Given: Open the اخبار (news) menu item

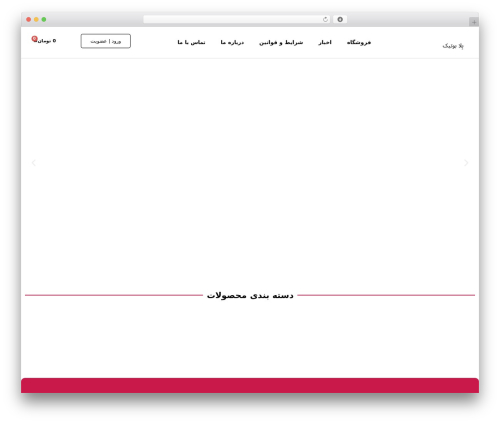Looking at the screenshot, I should coord(325,42).
